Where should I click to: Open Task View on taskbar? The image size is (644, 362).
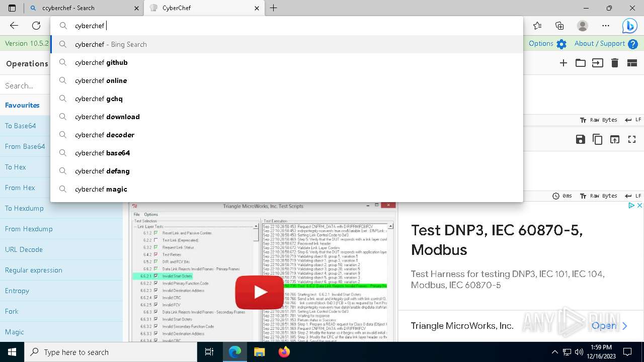pyautogui.click(x=209, y=352)
